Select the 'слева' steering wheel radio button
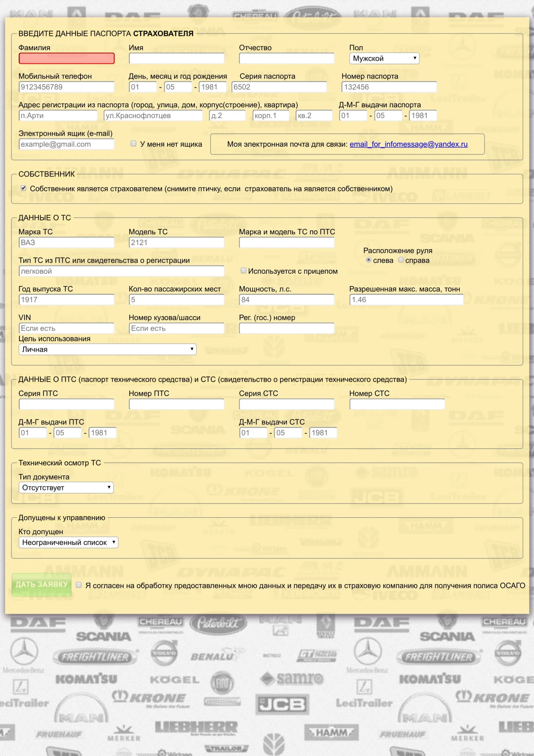The height and width of the screenshot is (756, 534). 369,260
